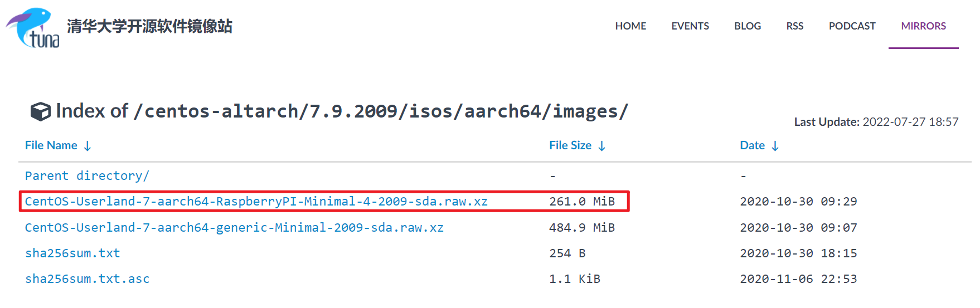This screenshot has width=980, height=308.
Task: Click the File Name sort arrow icon
Action: click(x=88, y=146)
